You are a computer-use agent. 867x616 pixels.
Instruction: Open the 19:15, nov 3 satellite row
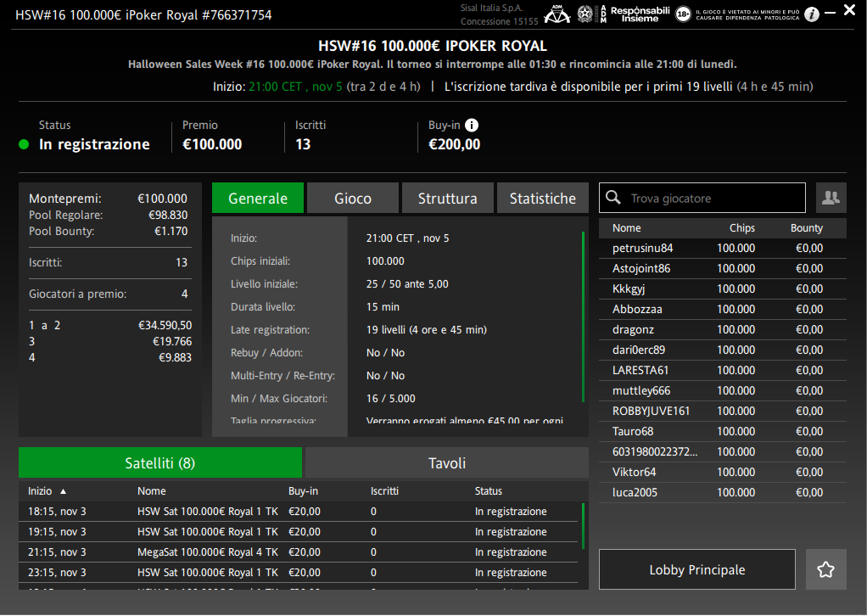299,532
